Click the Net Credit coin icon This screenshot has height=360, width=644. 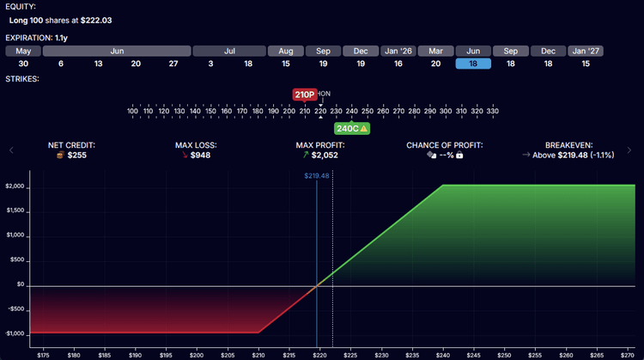coord(60,155)
